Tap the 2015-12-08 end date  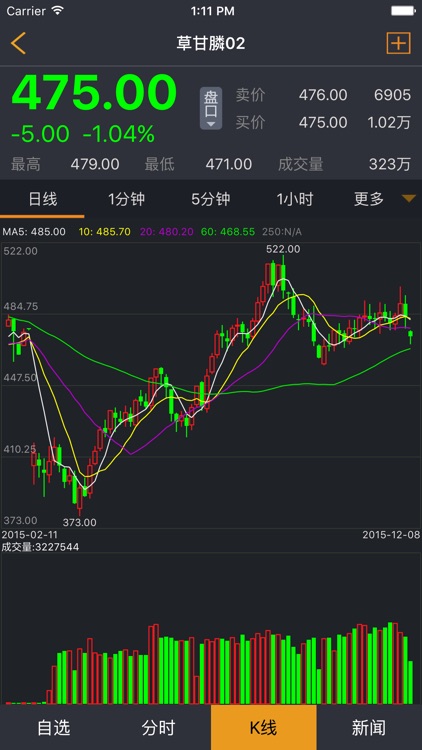point(391,535)
